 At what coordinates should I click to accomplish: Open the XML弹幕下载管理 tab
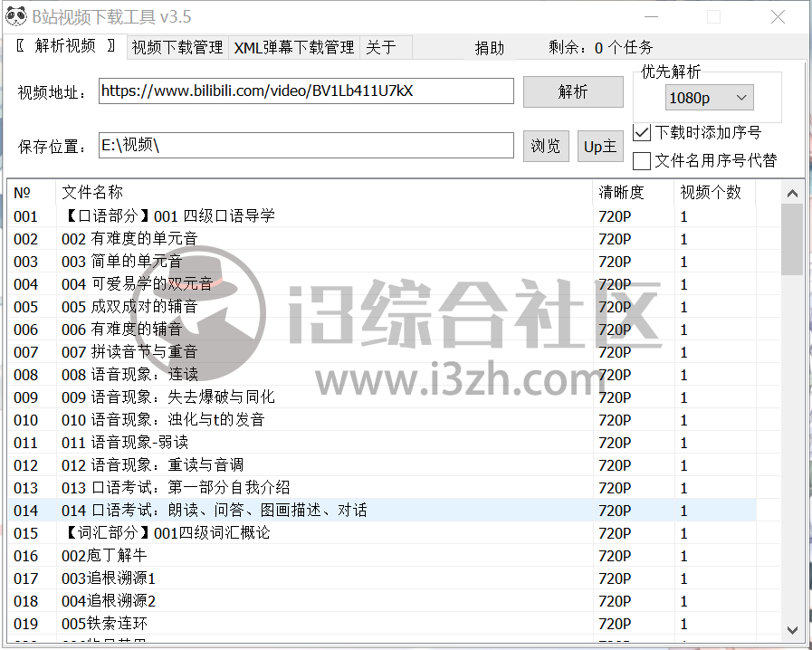coord(293,48)
